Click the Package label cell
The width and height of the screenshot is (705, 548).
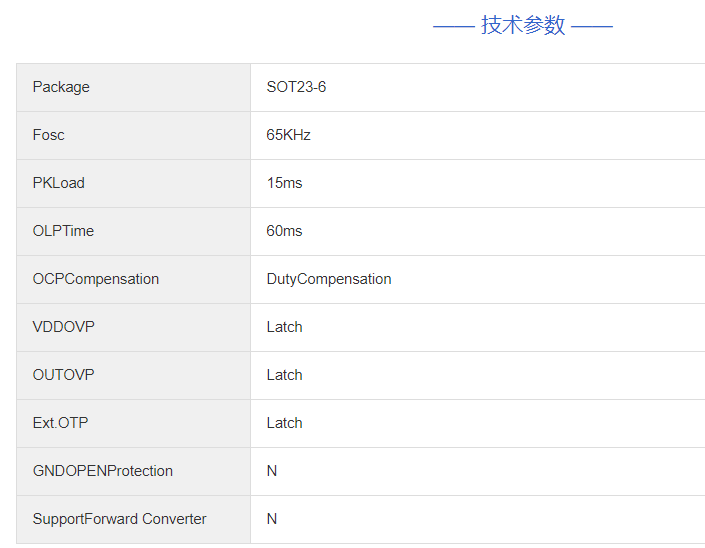point(61,87)
